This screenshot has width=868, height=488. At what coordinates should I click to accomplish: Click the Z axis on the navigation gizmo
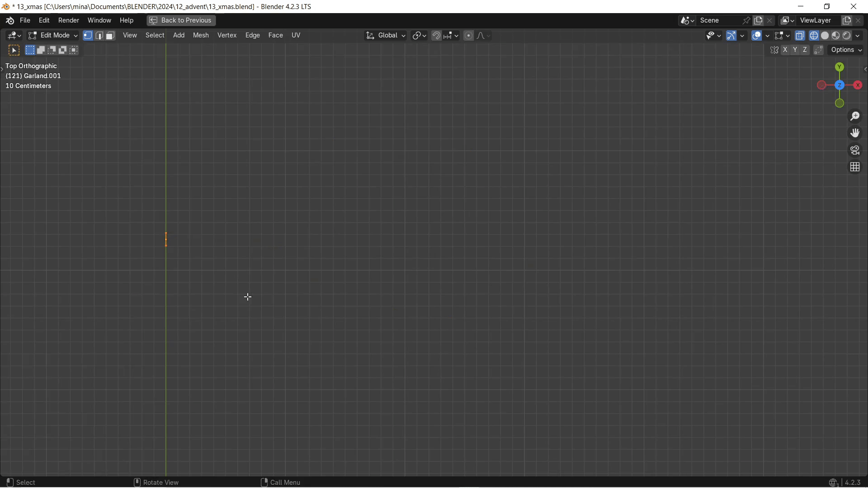[840, 85]
